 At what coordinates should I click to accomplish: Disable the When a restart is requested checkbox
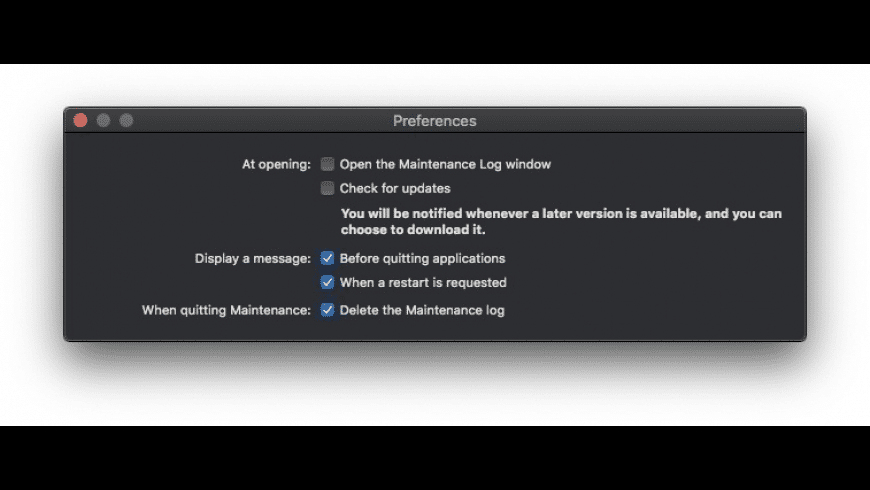327,282
